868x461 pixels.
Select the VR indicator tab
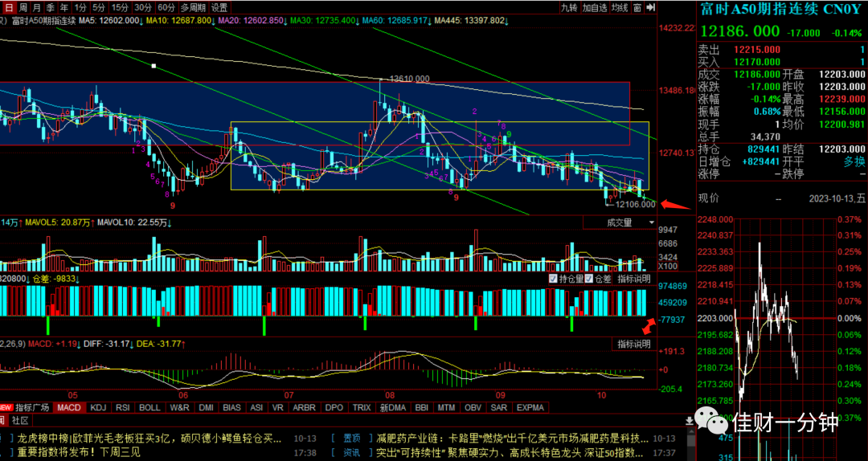(x=277, y=407)
